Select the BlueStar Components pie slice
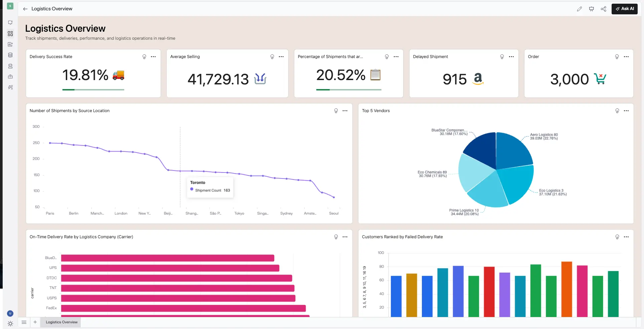The width and height of the screenshot is (644, 329). pos(483,148)
